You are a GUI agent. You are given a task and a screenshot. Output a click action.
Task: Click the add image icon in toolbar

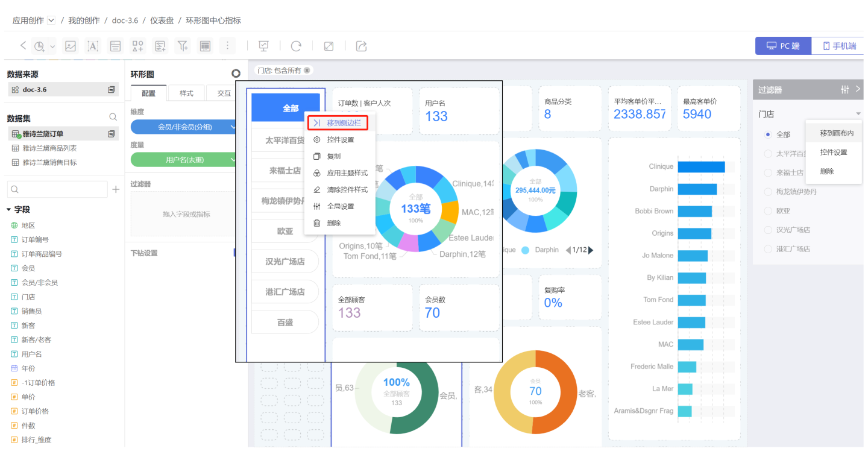[71, 46]
